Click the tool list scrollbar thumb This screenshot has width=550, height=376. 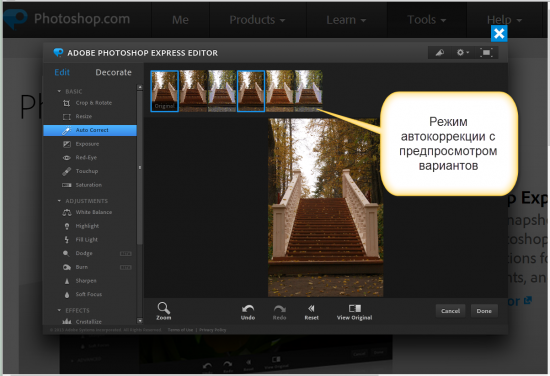click(x=140, y=168)
